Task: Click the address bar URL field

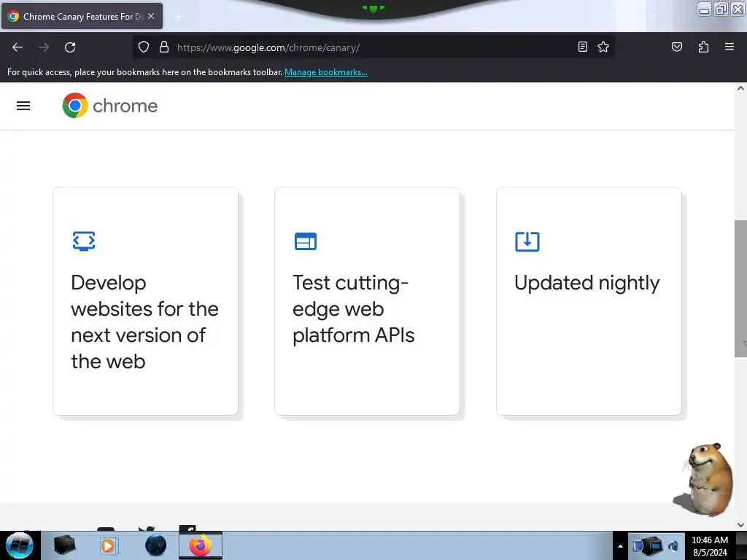Action: point(374,47)
